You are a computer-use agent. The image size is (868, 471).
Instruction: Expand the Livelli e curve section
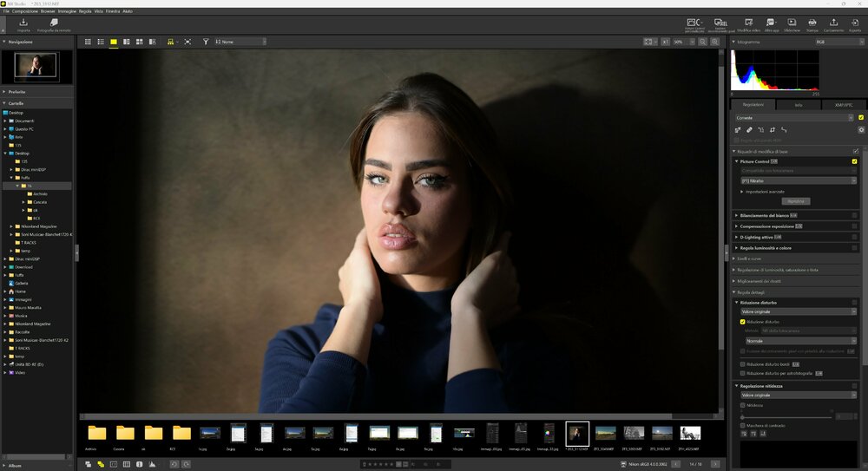pyautogui.click(x=734, y=258)
